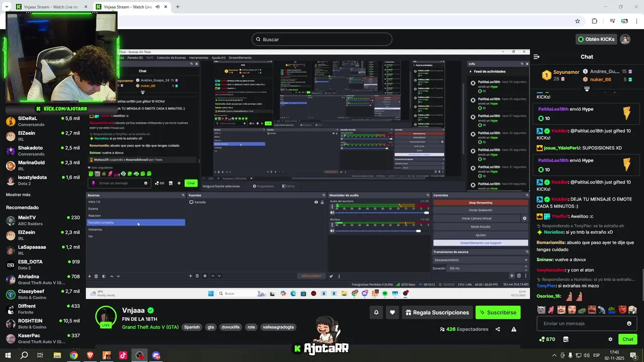Click the report stream warning icon
This screenshot has width=644, height=362.
[x=514, y=329]
